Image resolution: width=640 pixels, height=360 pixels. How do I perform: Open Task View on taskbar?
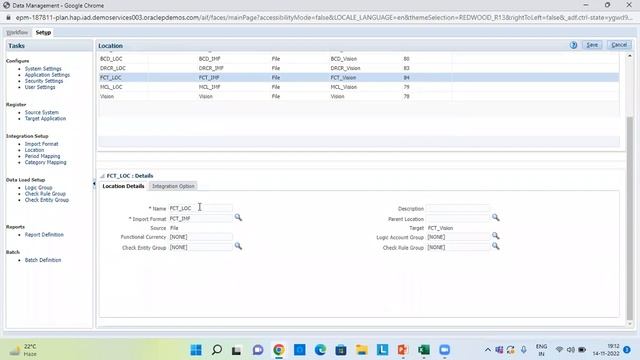point(237,350)
